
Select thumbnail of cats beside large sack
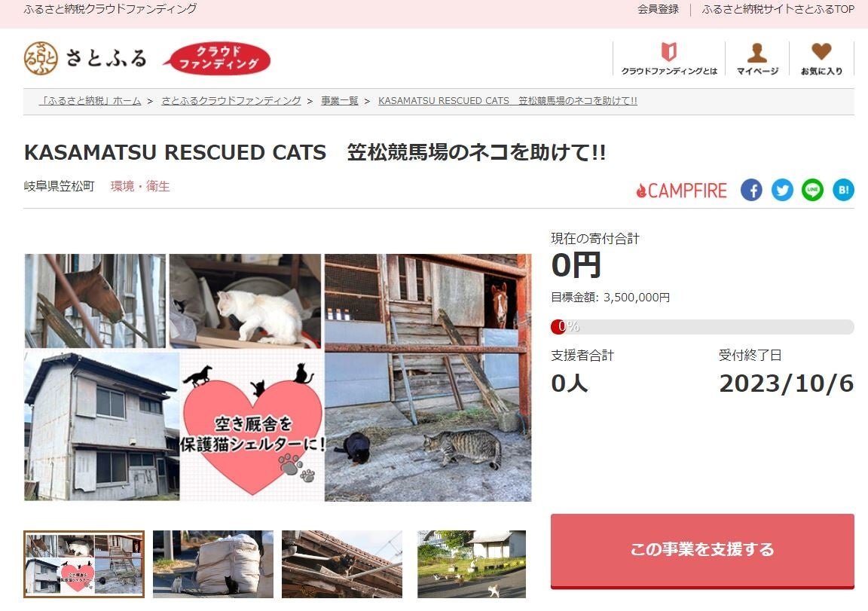coord(213,564)
